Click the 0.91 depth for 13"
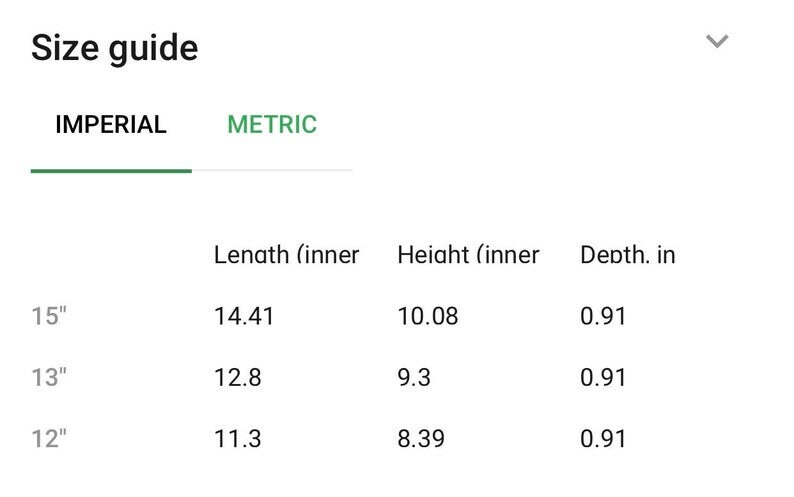The image size is (794, 497). pyautogui.click(x=603, y=377)
